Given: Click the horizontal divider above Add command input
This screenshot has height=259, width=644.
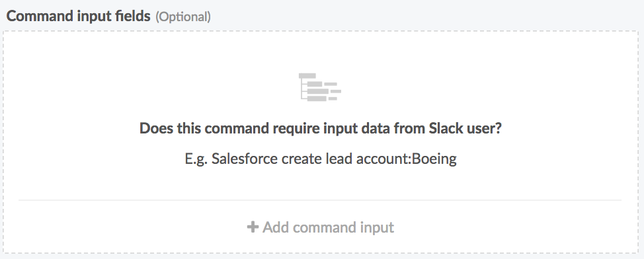Looking at the screenshot, I should coord(320,200).
